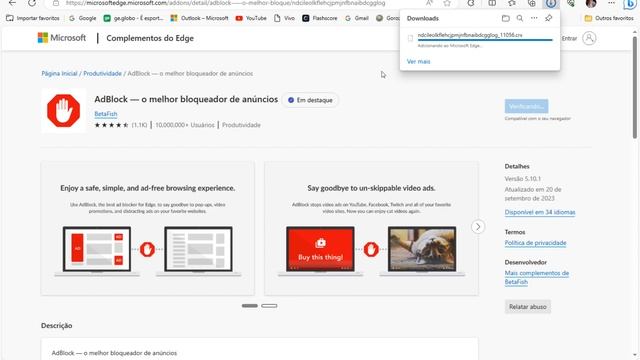Click the Downloads toolbar icon
The width and height of the screenshot is (640, 360).
551,3
